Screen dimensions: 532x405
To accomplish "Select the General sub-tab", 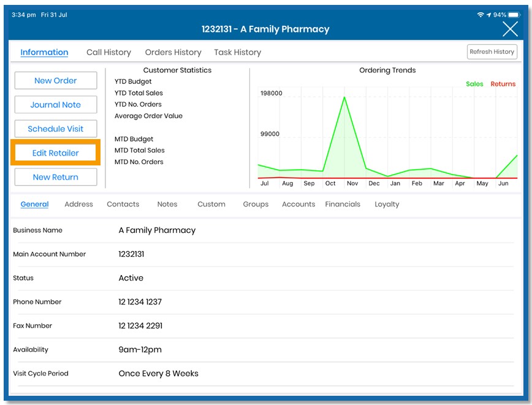I will pyautogui.click(x=34, y=204).
